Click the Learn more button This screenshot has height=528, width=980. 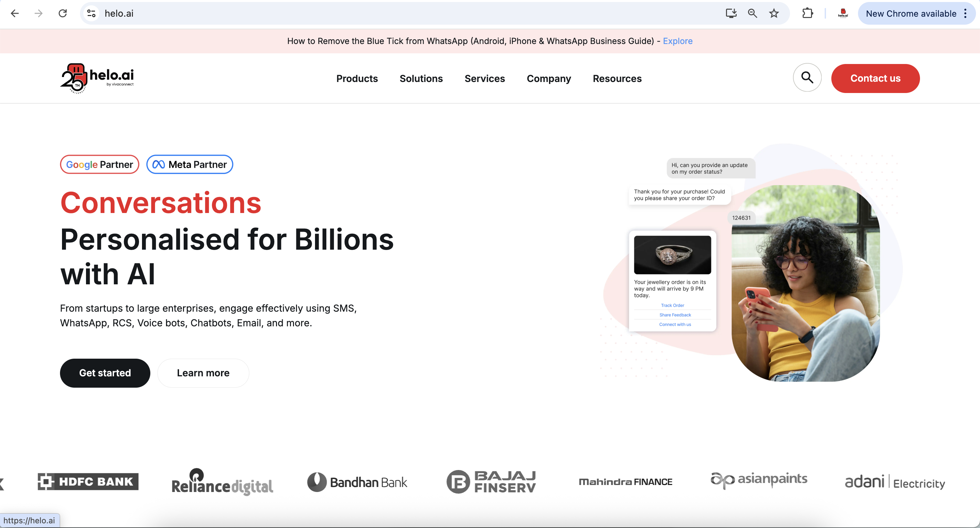[203, 373]
